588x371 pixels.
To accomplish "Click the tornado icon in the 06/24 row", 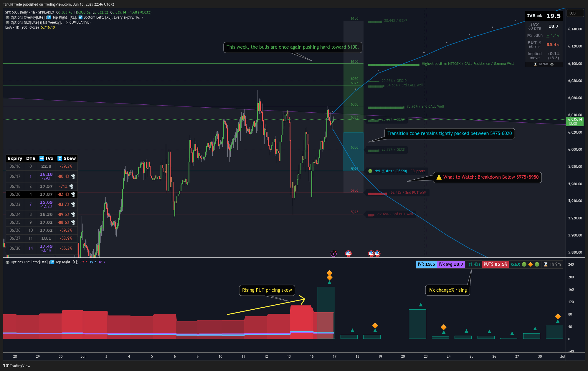I will 73,214.
